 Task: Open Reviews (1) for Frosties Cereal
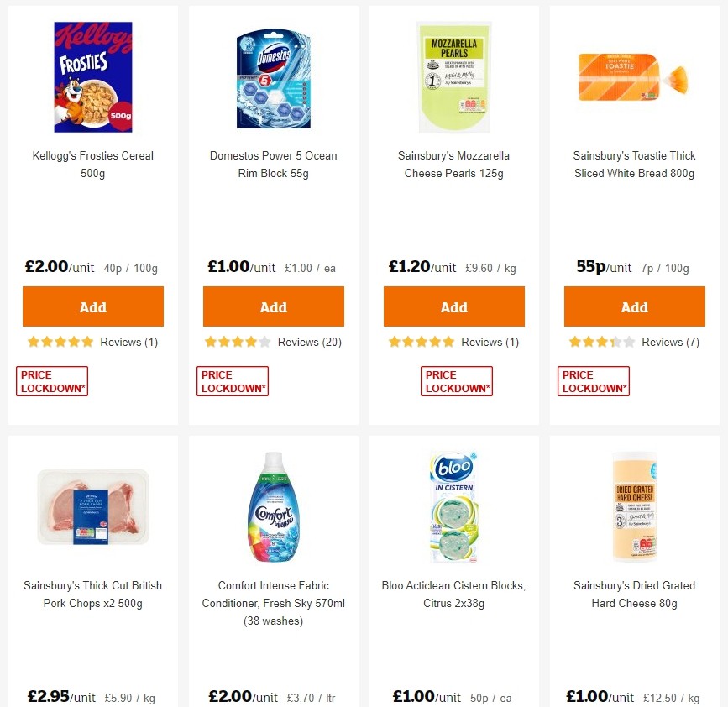(x=128, y=342)
